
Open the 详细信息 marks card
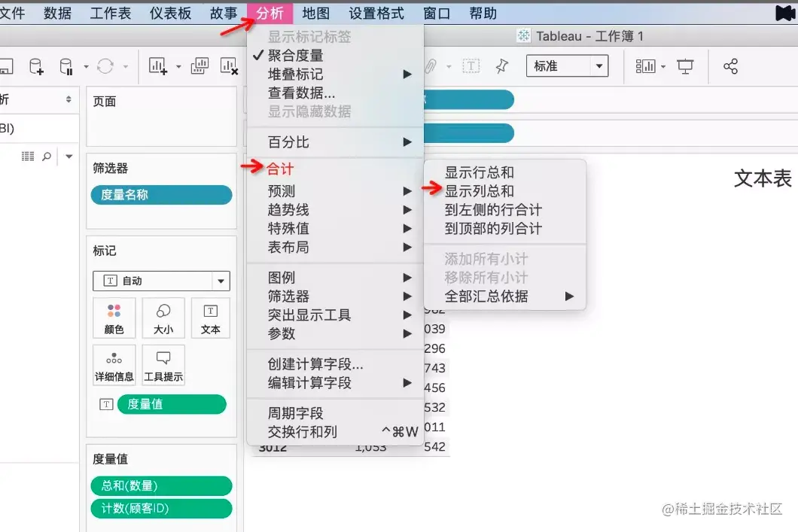pyautogui.click(x=114, y=365)
